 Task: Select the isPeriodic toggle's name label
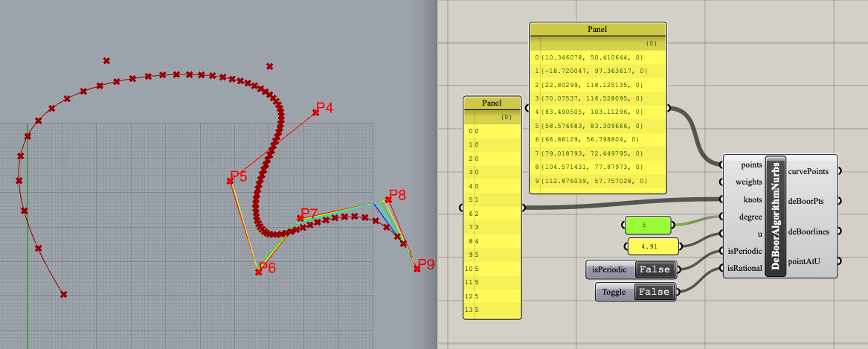click(x=609, y=270)
